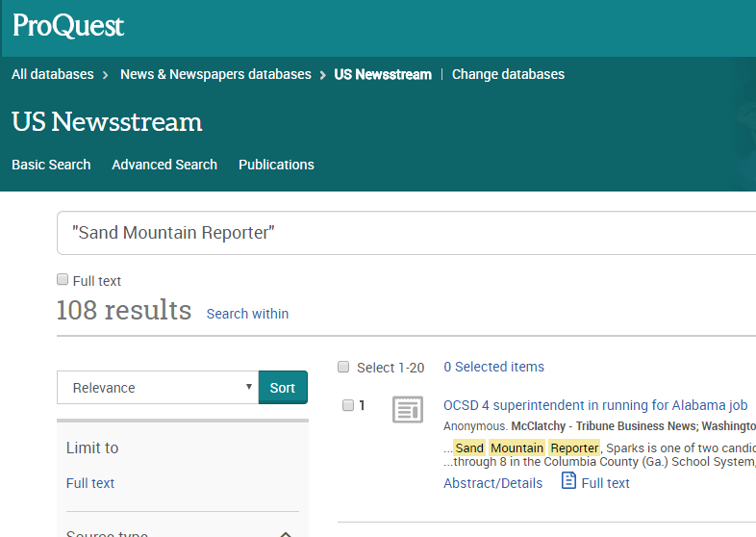Image resolution: width=756 pixels, height=537 pixels.
Task: Click the Search within link
Action: [x=247, y=314]
